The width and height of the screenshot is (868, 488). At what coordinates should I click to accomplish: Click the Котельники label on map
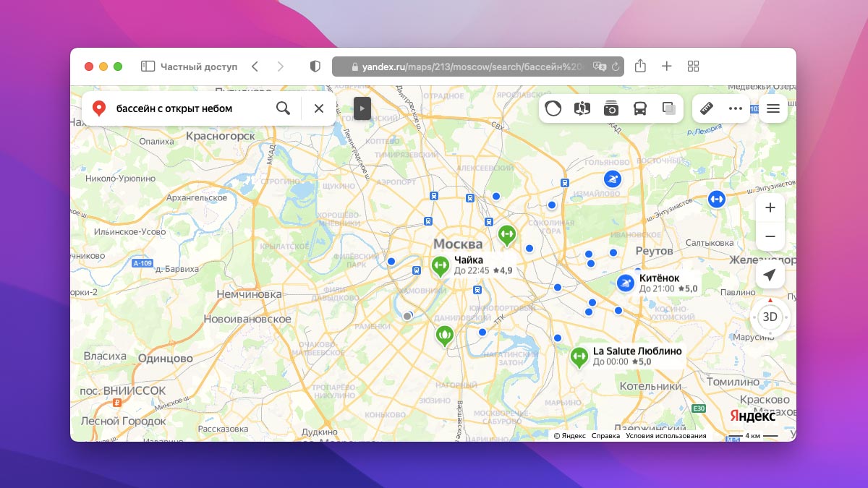650,386
